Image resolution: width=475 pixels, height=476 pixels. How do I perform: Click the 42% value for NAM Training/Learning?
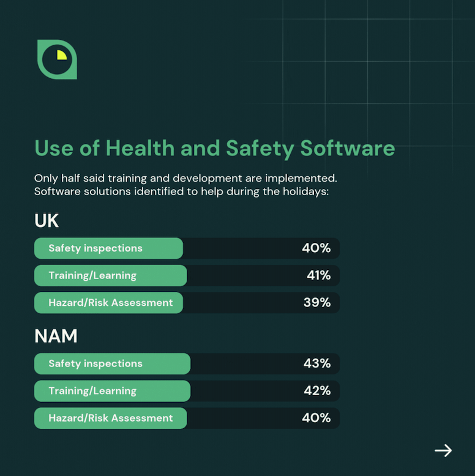click(x=316, y=390)
